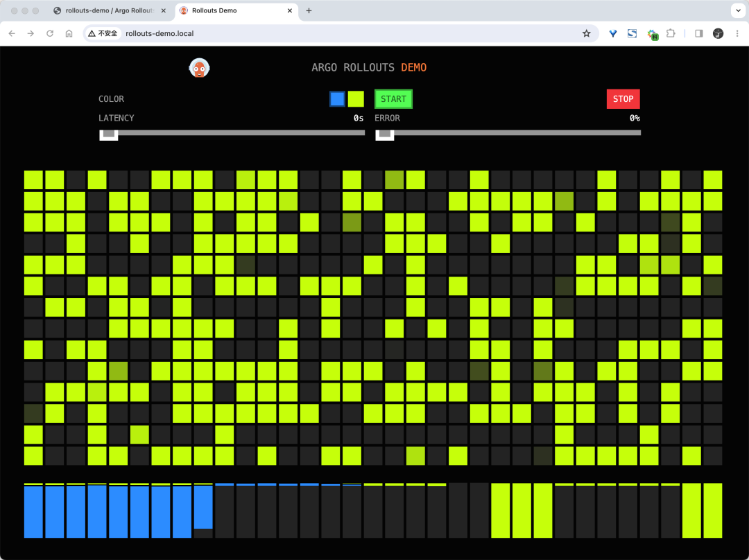Open the colorful gear extension with green badge
Screen dimensions: 749x560
tap(652, 34)
